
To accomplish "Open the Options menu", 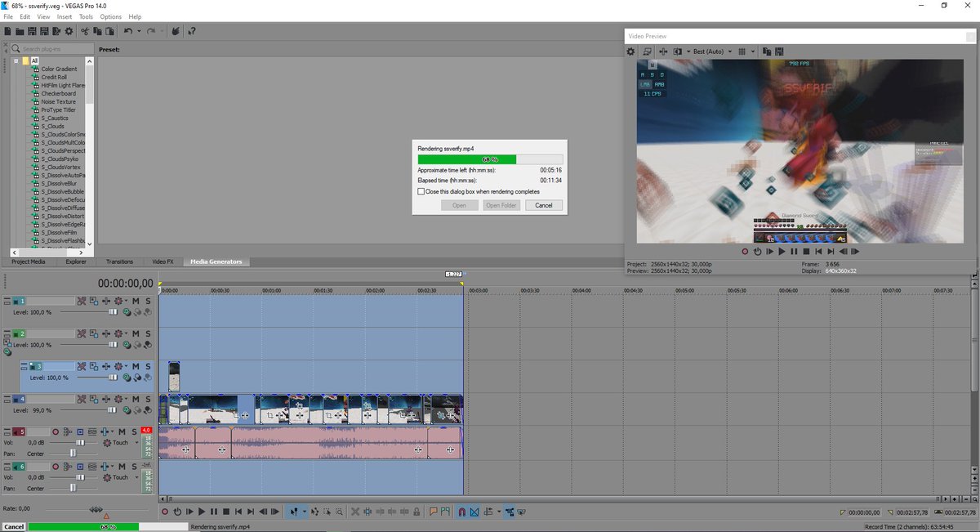I will 111,16.
